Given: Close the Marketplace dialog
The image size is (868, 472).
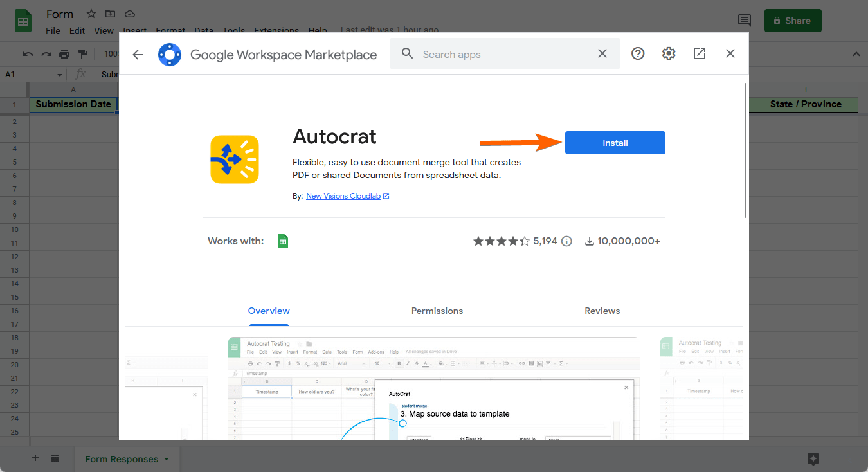Looking at the screenshot, I should tap(730, 54).
